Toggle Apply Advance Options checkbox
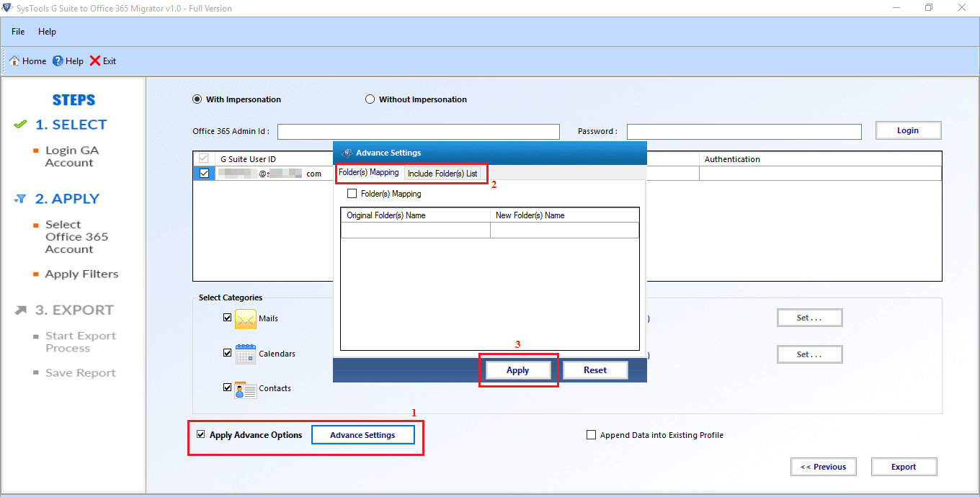 (201, 434)
